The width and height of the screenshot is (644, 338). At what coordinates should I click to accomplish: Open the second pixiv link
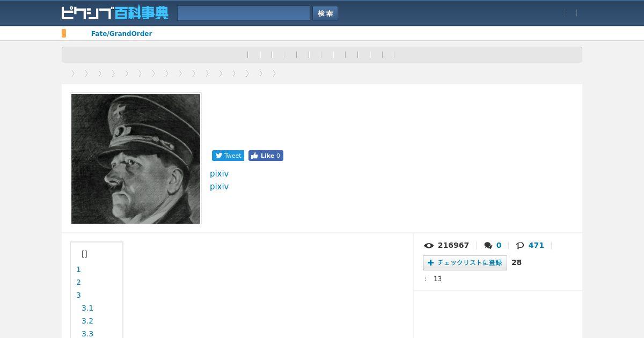tap(219, 187)
